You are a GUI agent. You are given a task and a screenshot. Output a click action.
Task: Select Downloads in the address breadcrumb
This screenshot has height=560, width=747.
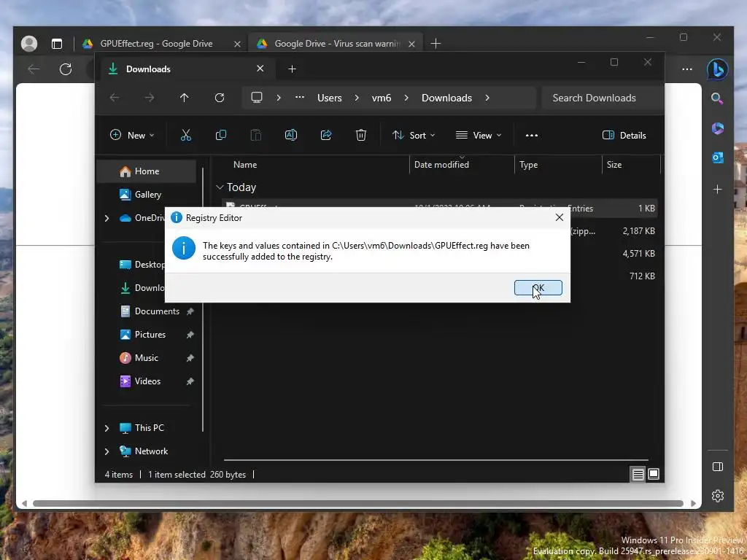click(x=446, y=98)
